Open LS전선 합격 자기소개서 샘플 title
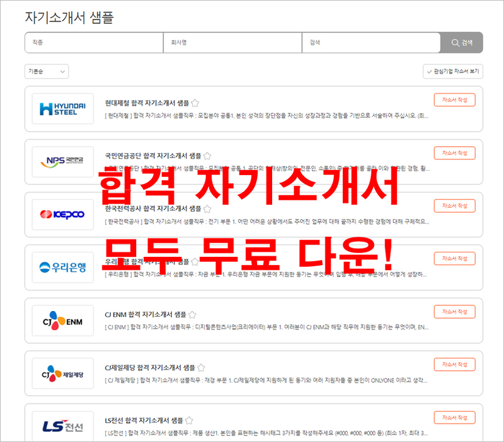 click(144, 421)
